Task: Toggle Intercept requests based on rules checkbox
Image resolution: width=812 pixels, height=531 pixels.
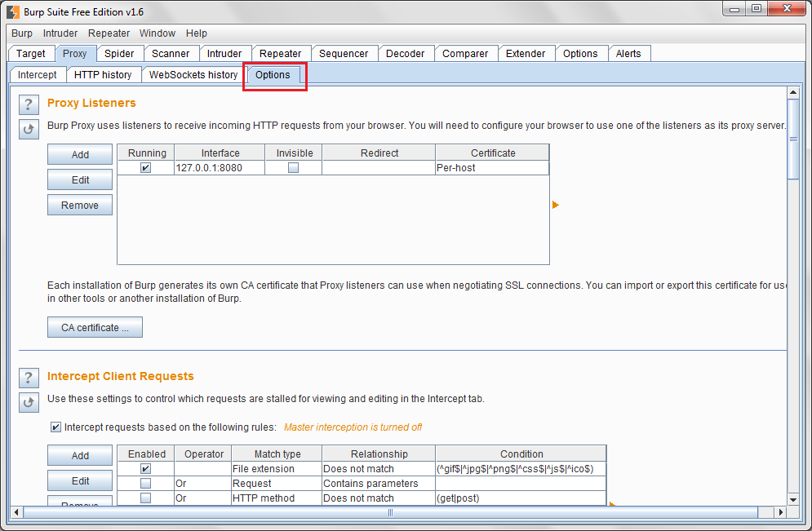Action: [55, 427]
